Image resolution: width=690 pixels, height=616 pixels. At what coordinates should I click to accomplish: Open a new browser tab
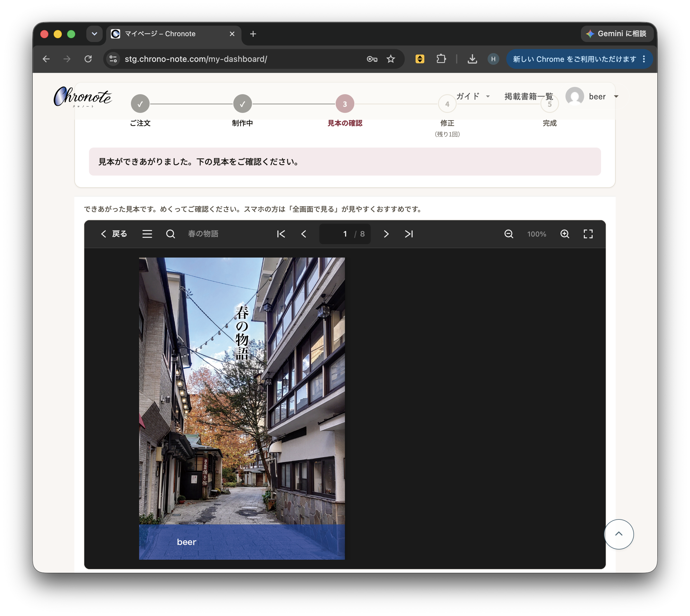[x=253, y=34]
